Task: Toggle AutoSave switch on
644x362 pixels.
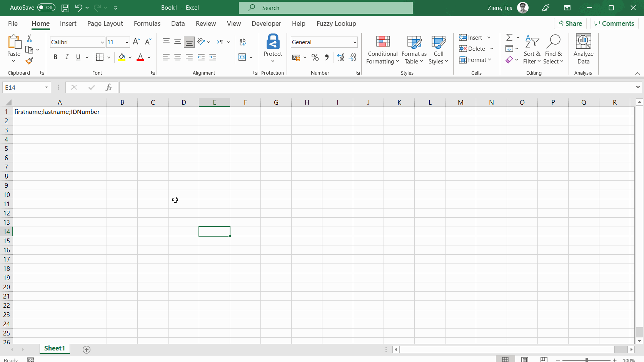Action: pos(46,8)
